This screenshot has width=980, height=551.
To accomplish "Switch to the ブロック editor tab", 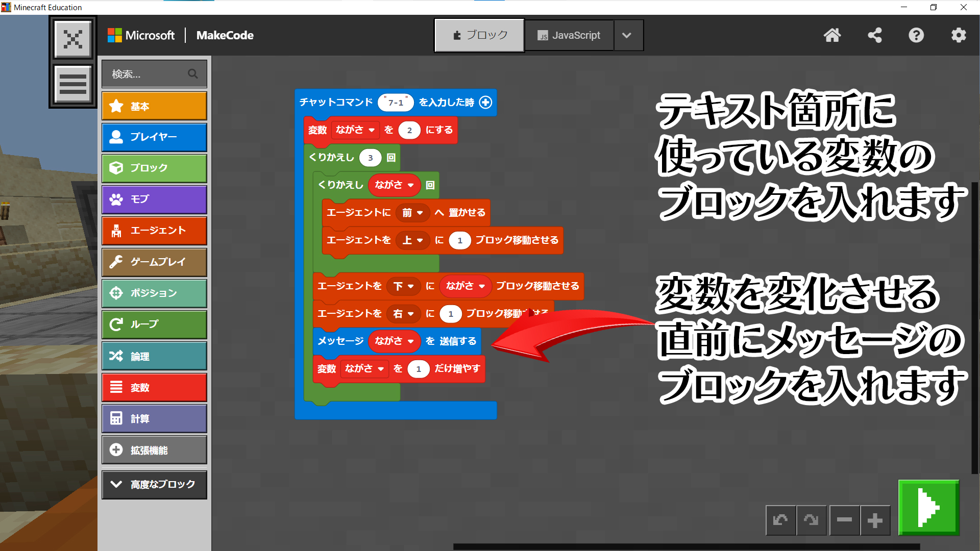I will 479,35.
